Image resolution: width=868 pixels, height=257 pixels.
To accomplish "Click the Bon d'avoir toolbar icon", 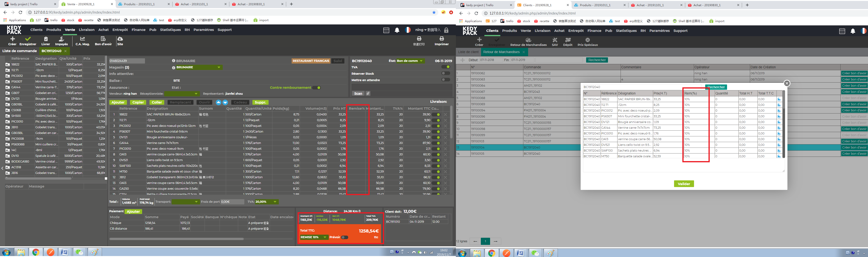I will (103, 39).
